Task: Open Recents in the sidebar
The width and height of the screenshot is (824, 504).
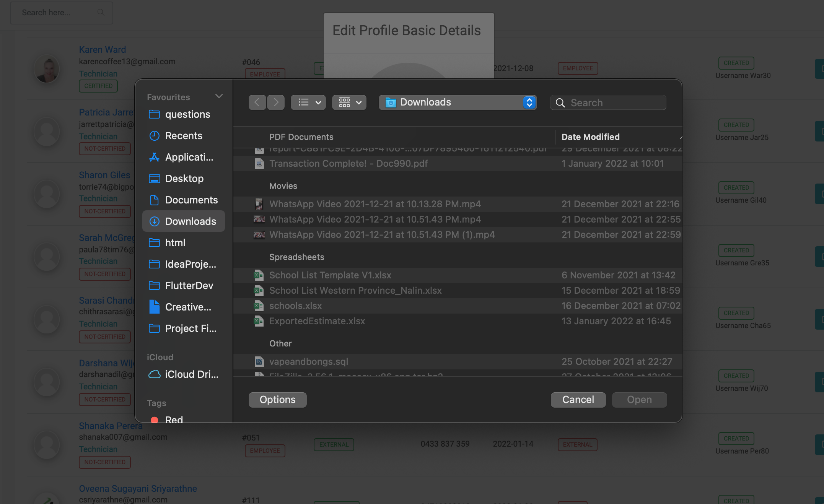Action: click(x=183, y=136)
